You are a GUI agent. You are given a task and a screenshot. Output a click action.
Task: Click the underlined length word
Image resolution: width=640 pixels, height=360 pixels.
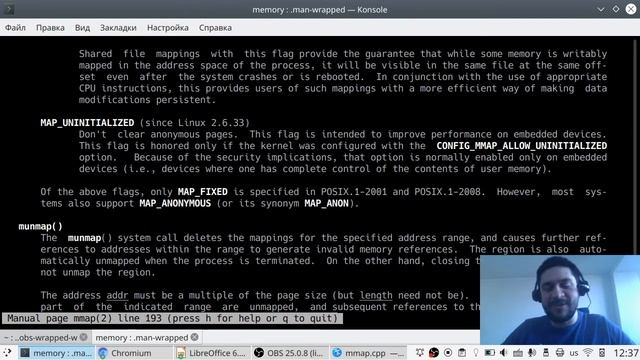pyautogui.click(x=376, y=296)
